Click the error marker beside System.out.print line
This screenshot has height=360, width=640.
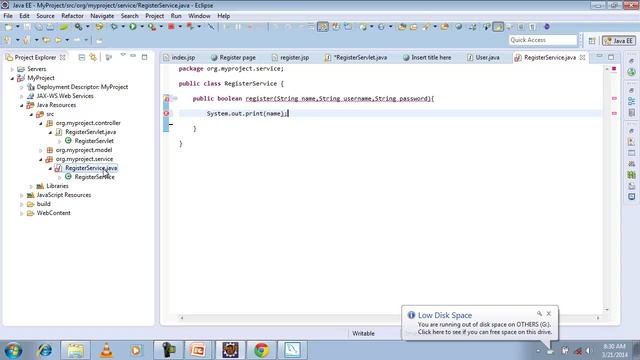click(x=166, y=113)
